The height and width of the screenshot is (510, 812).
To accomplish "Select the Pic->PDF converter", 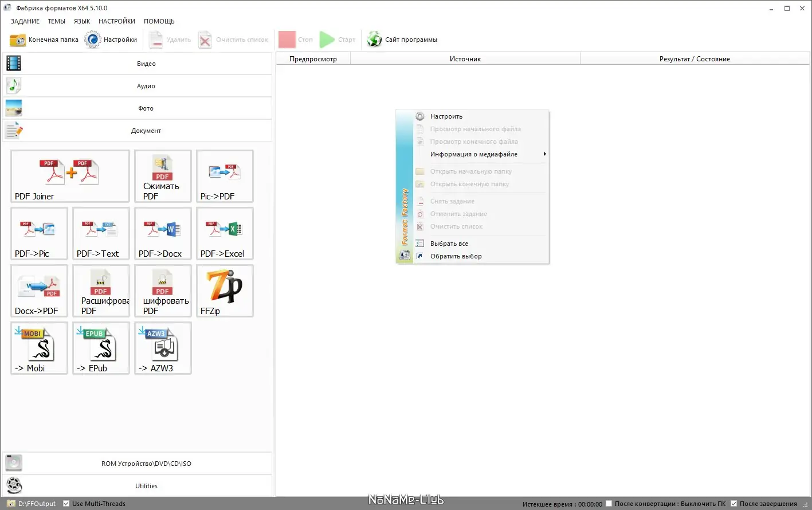I will (225, 176).
